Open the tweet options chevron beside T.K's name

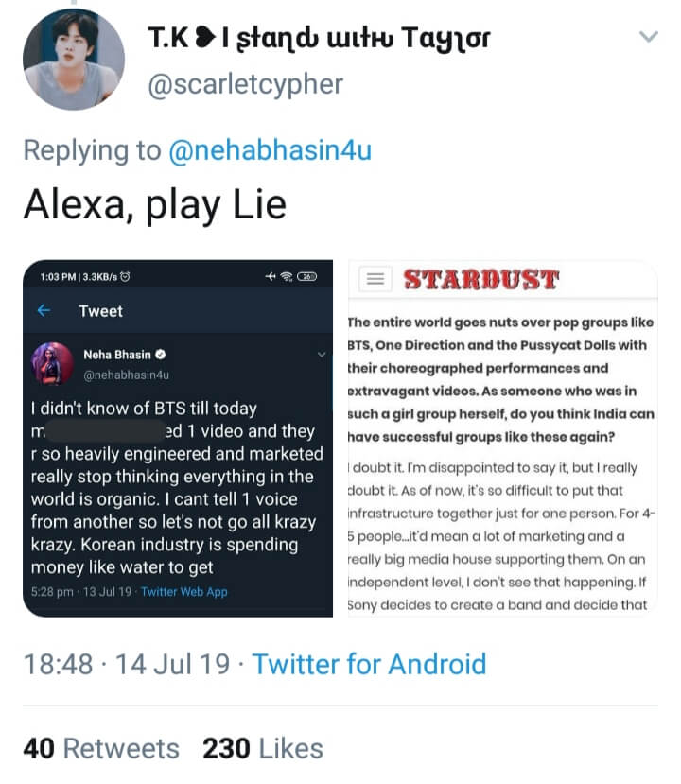click(648, 37)
